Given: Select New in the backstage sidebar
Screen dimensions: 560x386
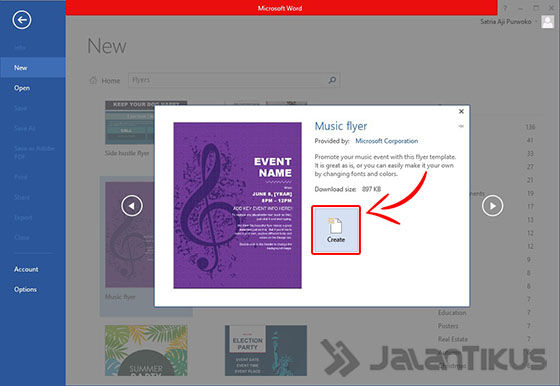Looking at the screenshot, I should click(33, 67).
